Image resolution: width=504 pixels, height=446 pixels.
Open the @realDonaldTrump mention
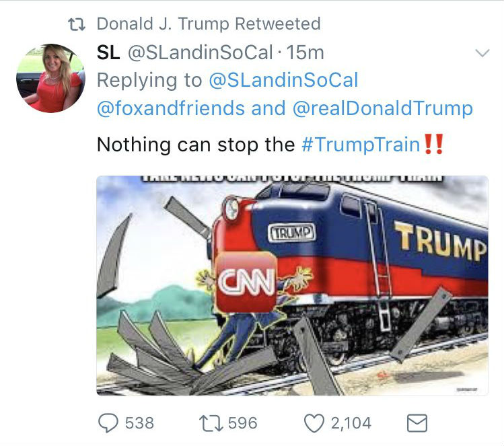point(381,108)
